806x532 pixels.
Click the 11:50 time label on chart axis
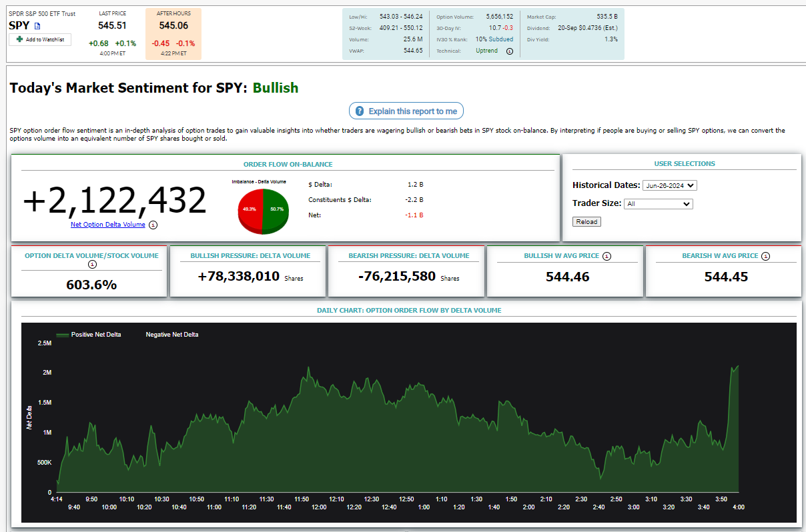point(301,499)
